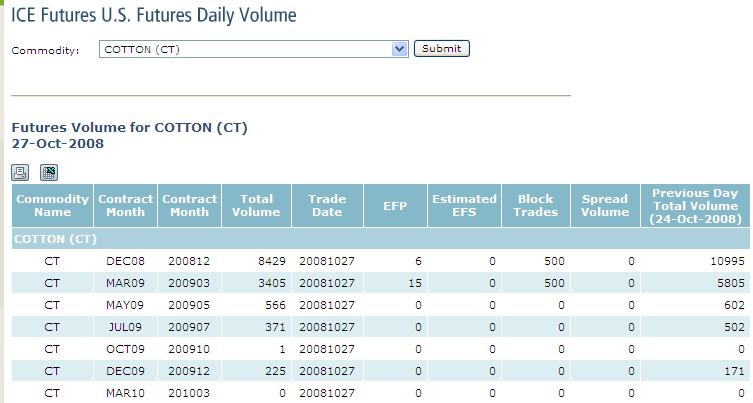Click the 27-Oct-2008 date heading
This screenshot has width=753, height=403.
point(58,144)
